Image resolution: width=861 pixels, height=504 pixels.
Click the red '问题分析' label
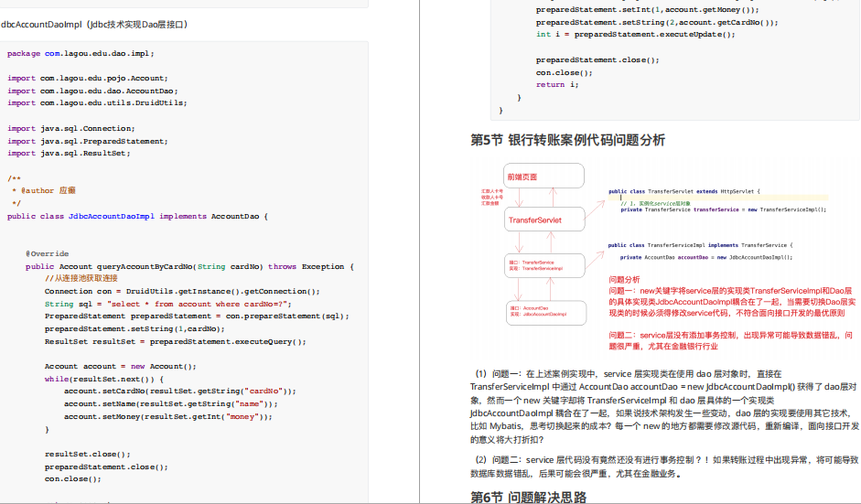point(624,280)
